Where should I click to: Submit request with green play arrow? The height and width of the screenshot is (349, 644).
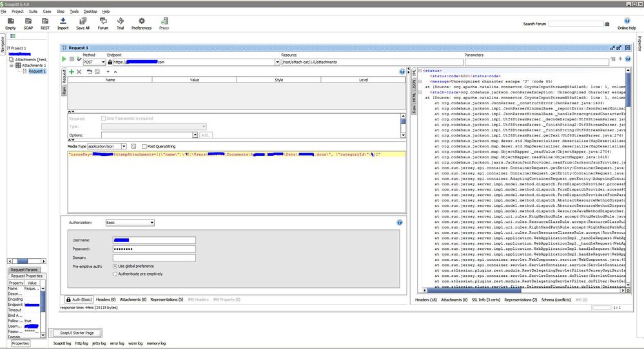(x=64, y=59)
